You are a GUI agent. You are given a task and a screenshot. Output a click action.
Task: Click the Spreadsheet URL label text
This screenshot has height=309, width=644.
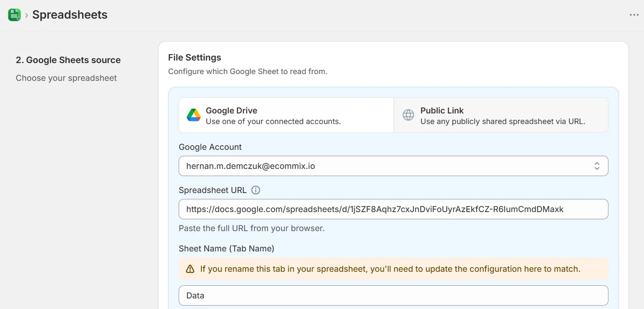(213, 190)
